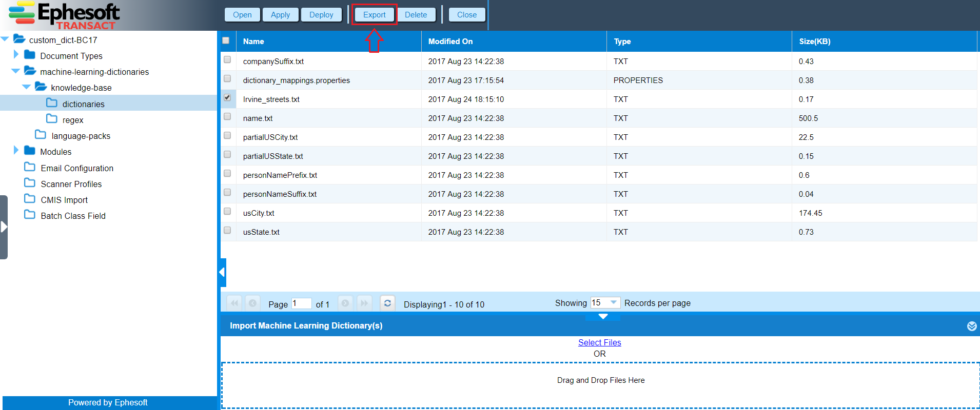The height and width of the screenshot is (410, 980).
Task: Click the Drag and Drop Files Here area
Action: click(600, 385)
